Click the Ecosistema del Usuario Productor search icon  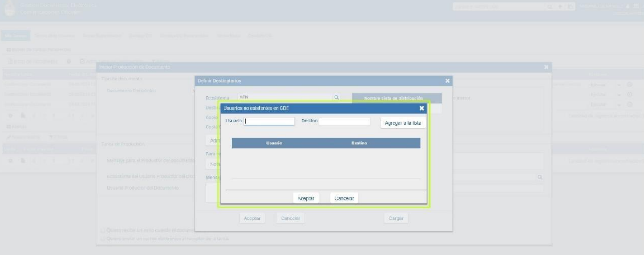click(540, 177)
